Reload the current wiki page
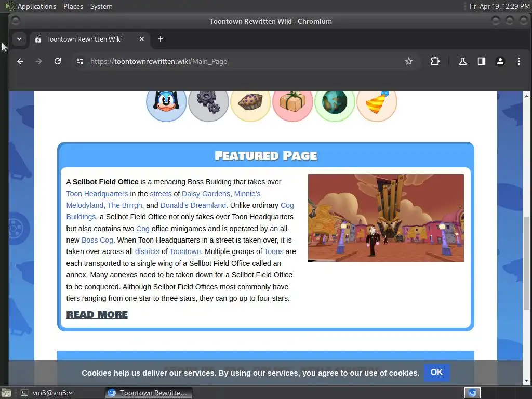 [58, 61]
